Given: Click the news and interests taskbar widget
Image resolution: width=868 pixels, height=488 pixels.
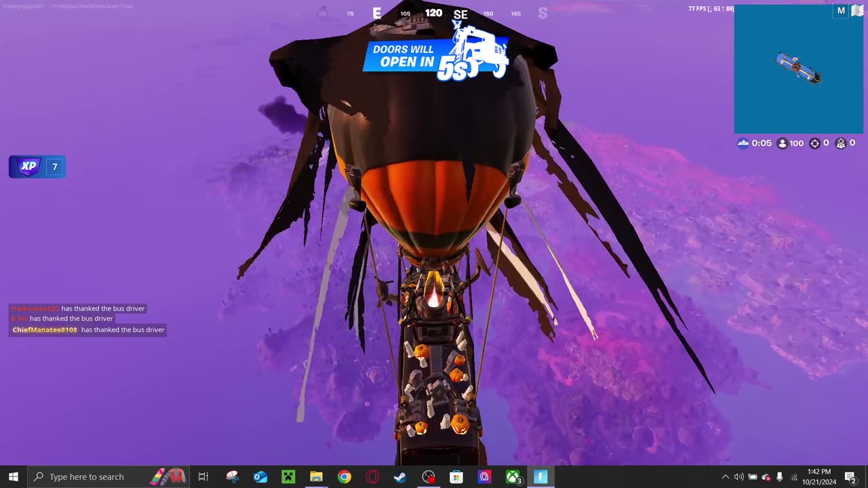Looking at the screenshot, I should (x=167, y=476).
